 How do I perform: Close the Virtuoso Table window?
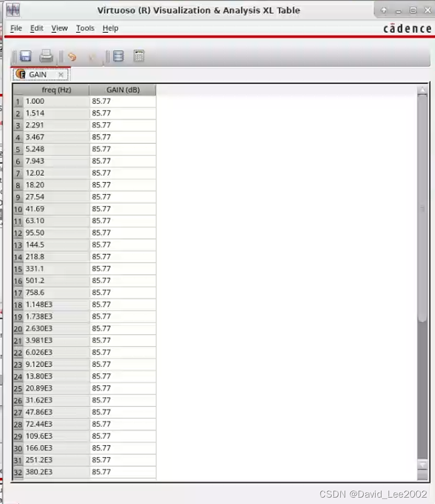[428, 10]
